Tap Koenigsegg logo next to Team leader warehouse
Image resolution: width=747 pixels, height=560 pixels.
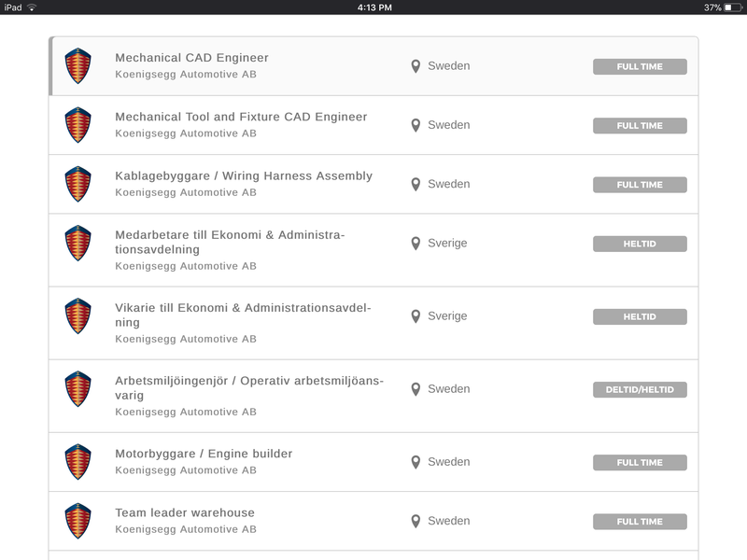coord(78,521)
